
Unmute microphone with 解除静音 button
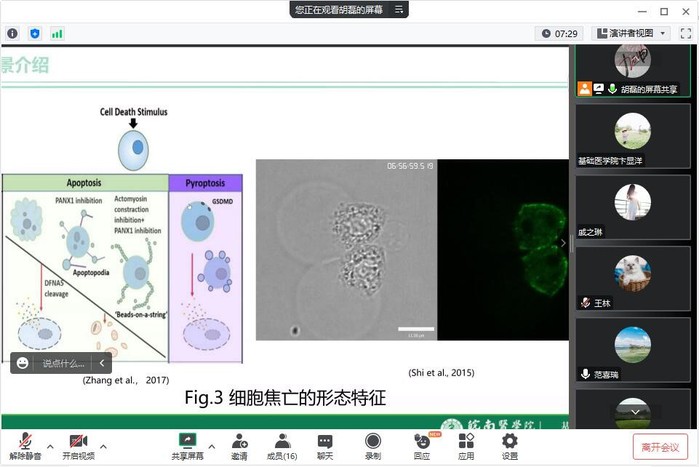coord(25,445)
